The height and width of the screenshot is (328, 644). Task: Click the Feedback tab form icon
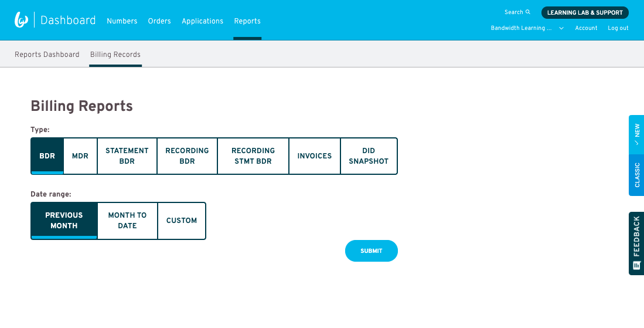click(x=636, y=265)
